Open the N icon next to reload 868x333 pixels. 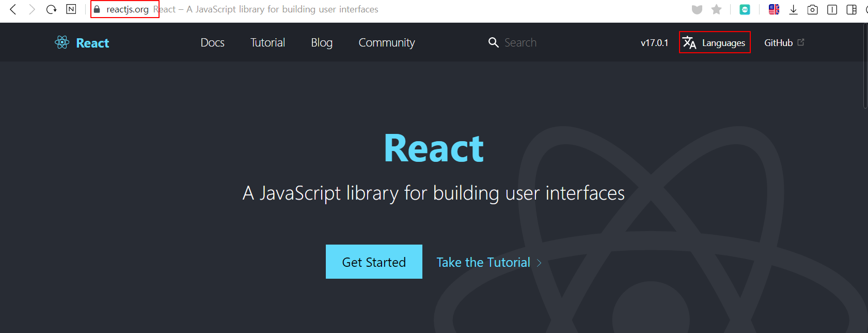[71, 9]
